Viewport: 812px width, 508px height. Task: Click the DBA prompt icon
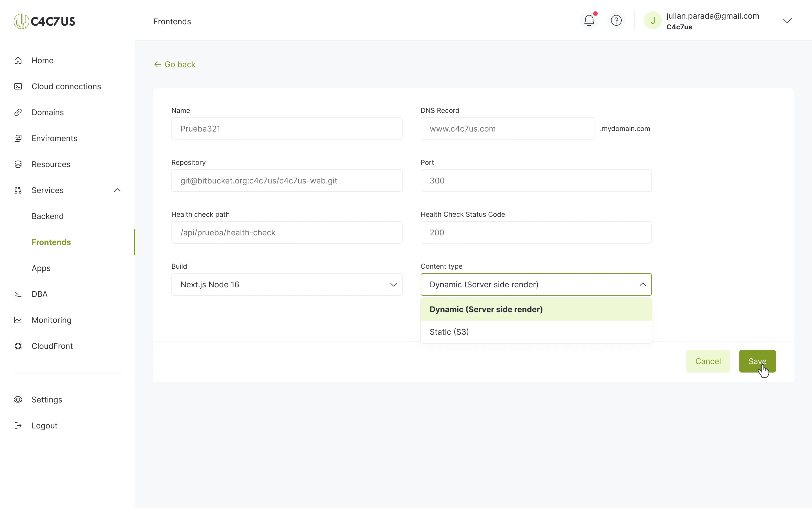click(18, 294)
